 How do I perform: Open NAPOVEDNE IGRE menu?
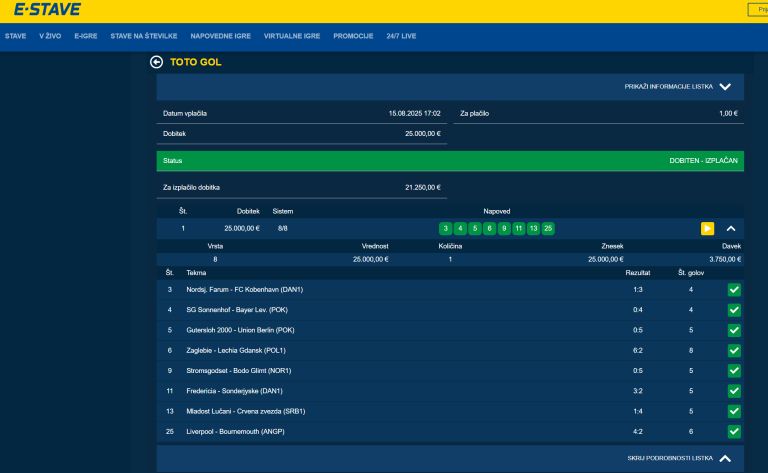(220, 36)
